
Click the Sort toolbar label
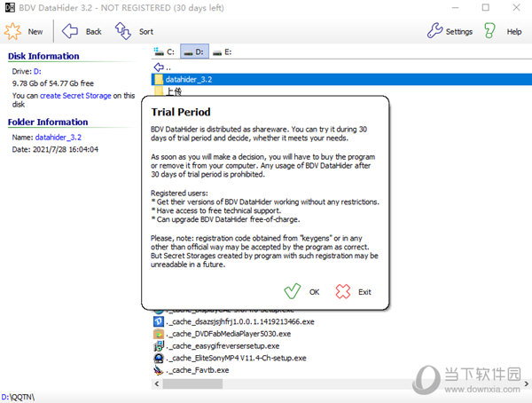[146, 32]
